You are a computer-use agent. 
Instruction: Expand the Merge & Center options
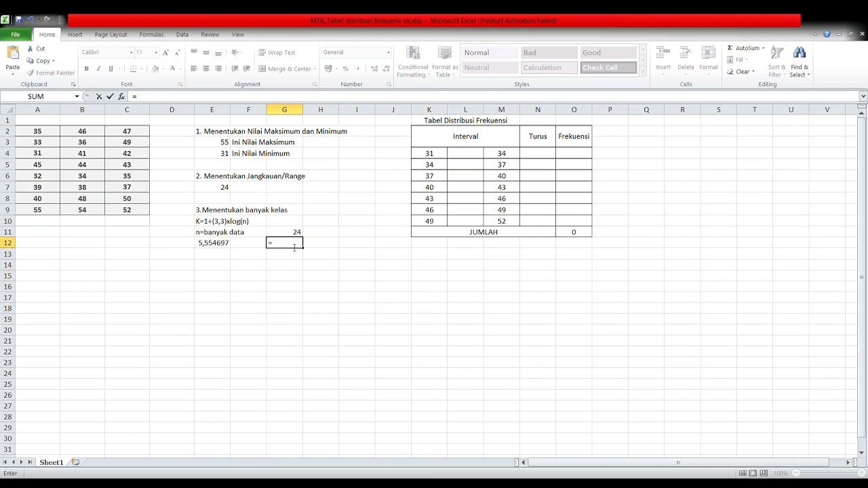click(x=315, y=68)
